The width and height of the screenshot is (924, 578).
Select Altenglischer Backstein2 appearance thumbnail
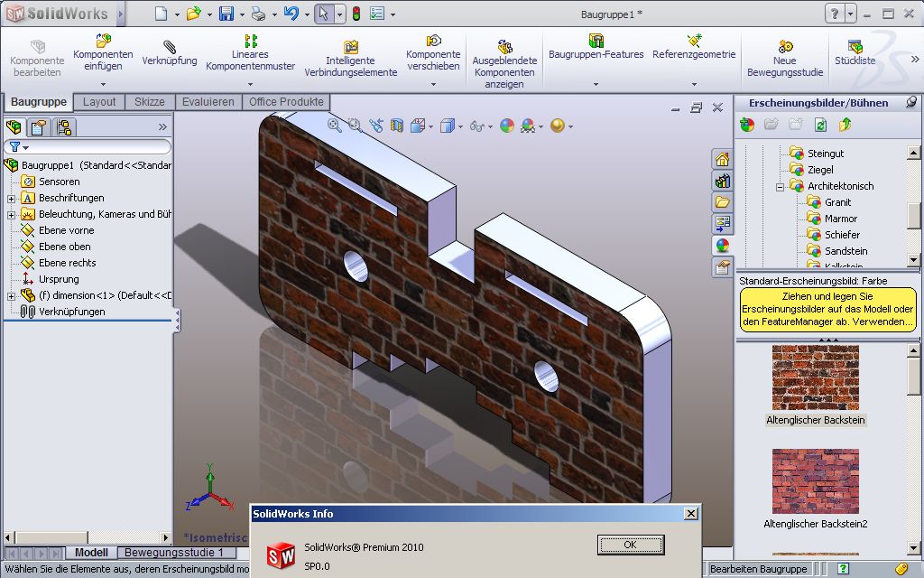coord(816,481)
